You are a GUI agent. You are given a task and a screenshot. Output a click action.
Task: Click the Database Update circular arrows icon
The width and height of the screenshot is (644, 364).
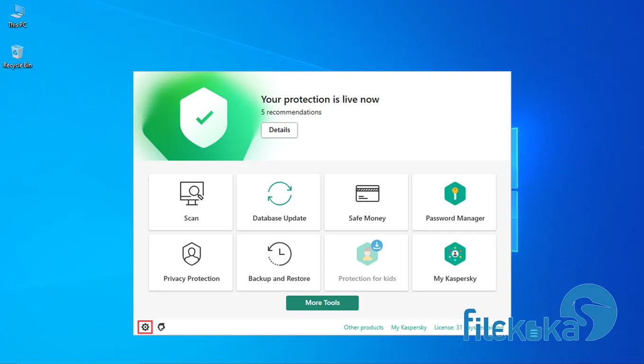(x=279, y=193)
